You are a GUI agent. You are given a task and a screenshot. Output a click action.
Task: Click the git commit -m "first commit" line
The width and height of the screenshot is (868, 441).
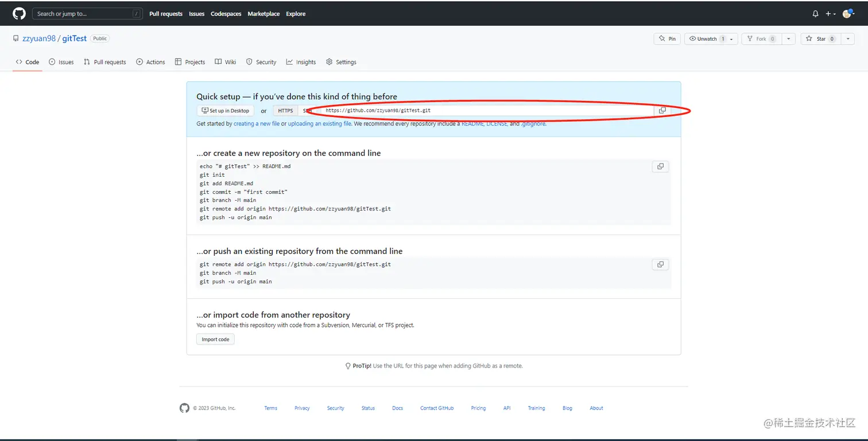(x=243, y=192)
